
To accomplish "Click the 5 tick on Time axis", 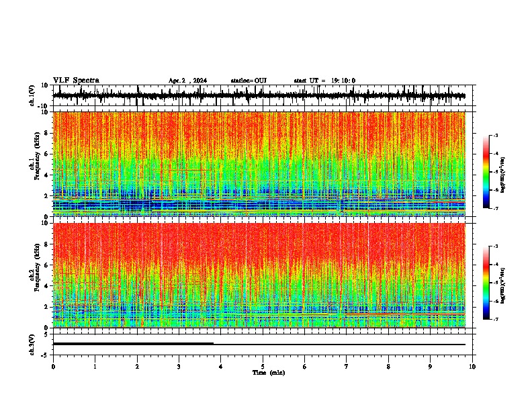I will [x=263, y=367].
